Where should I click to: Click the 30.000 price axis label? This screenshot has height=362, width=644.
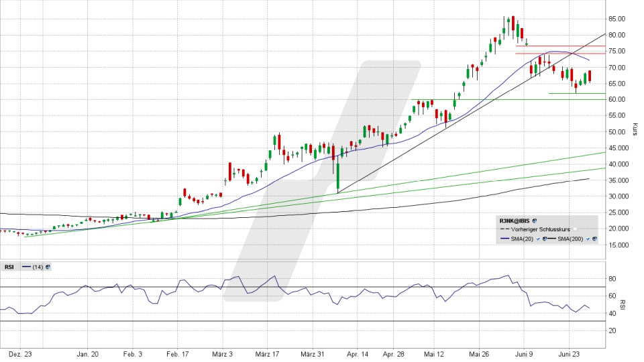pos(619,196)
